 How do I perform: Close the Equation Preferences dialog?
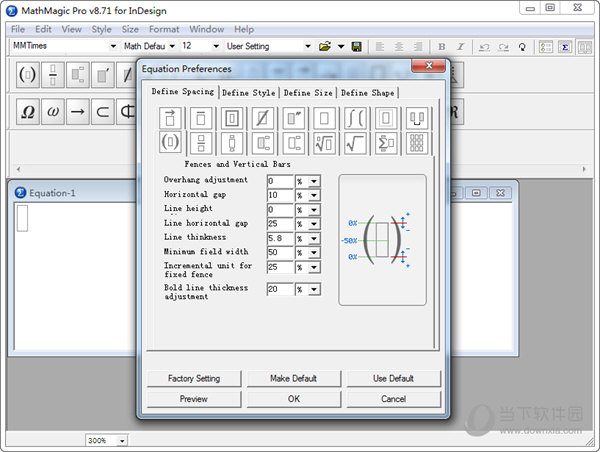click(429, 66)
